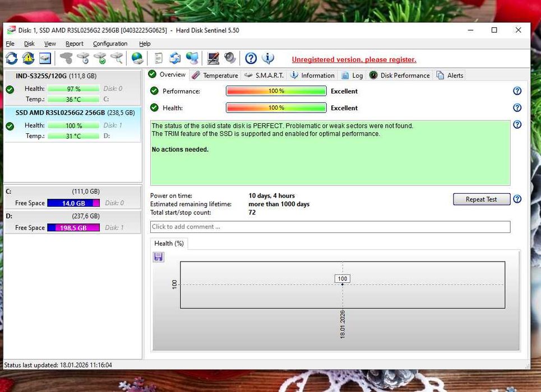
Task: Click help icon beside status text box
Action: [x=517, y=124]
